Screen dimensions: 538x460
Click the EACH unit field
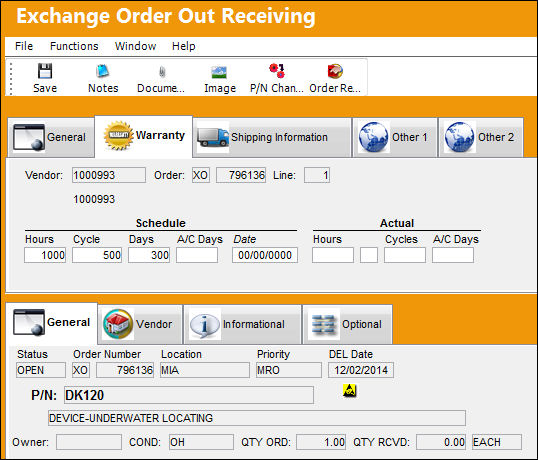point(497,442)
